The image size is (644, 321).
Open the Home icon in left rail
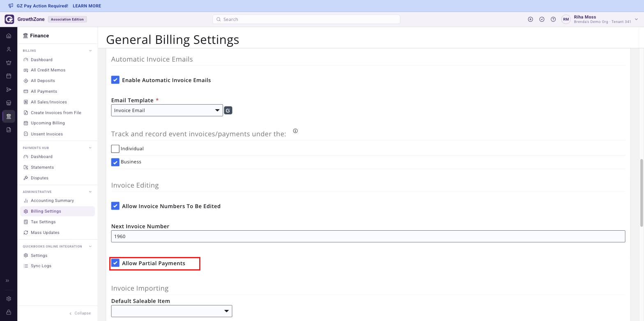(x=9, y=36)
